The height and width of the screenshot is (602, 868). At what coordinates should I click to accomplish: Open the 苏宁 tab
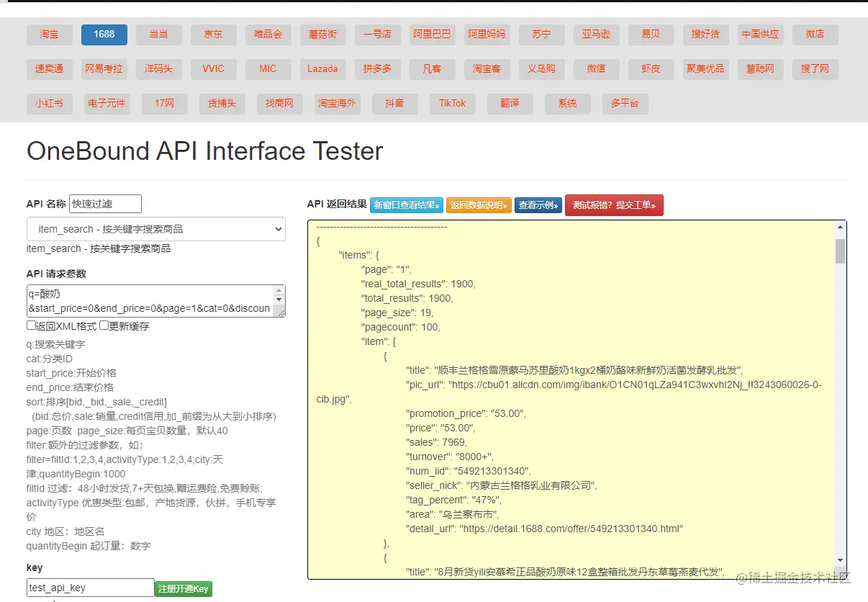[542, 35]
